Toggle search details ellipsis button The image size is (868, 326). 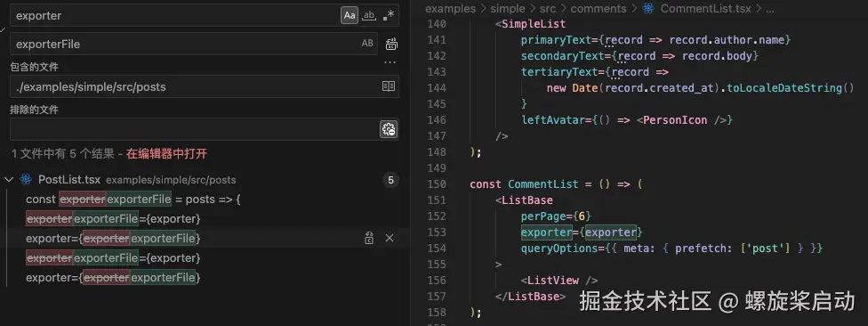coord(390,62)
